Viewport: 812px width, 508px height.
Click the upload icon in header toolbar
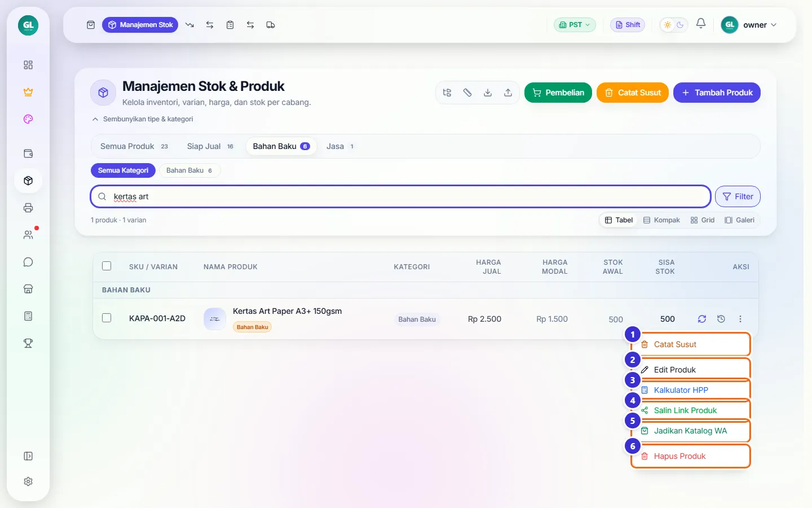coord(508,93)
